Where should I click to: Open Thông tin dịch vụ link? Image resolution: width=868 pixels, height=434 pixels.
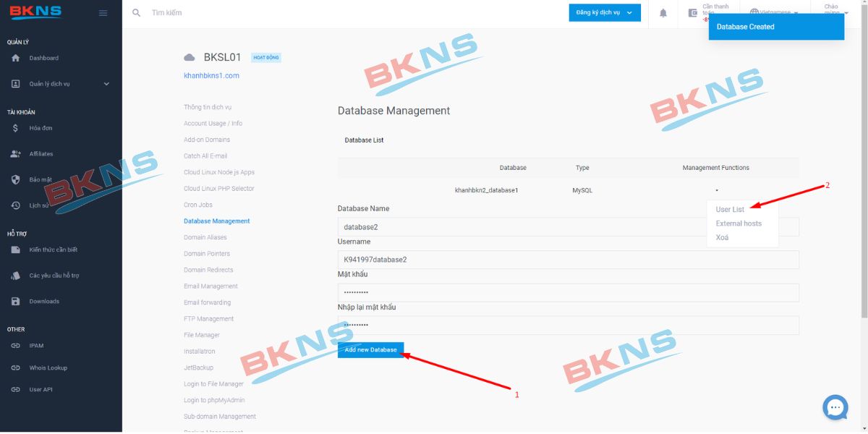point(208,107)
